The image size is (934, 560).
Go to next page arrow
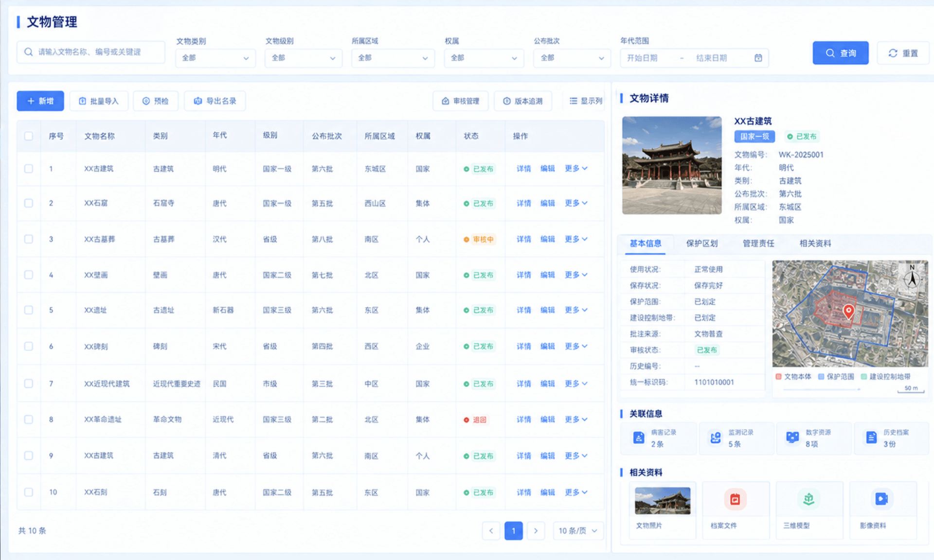[536, 530]
